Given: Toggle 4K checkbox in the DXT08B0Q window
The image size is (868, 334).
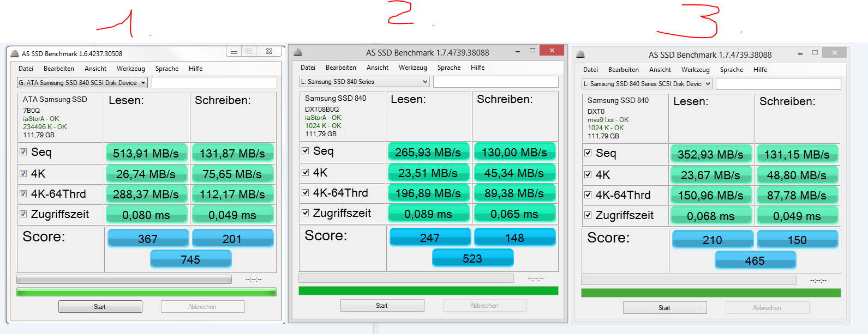Looking at the screenshot, I should (305, 173).
